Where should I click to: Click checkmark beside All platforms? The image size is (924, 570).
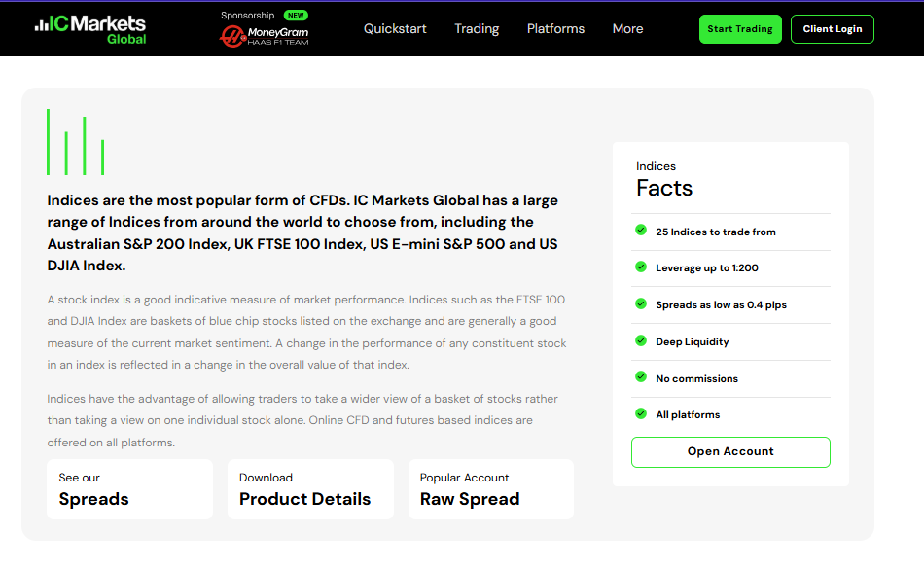pos(641,413)
